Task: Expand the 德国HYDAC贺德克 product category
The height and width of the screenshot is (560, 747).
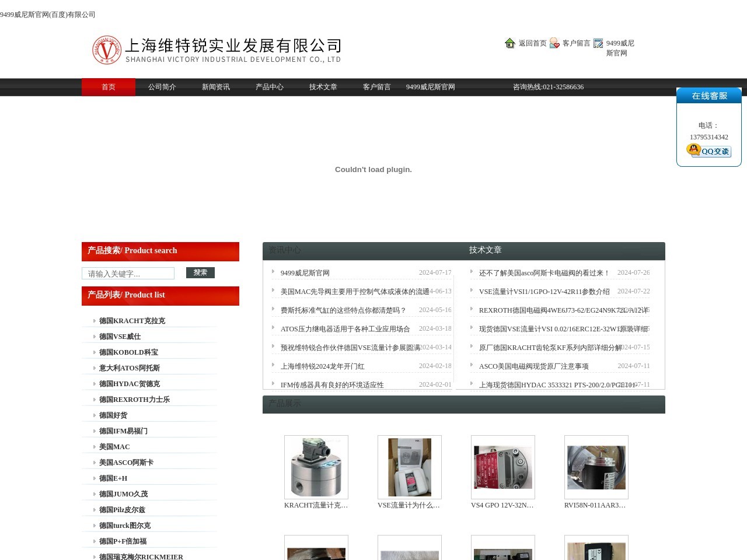Action: 130,383
